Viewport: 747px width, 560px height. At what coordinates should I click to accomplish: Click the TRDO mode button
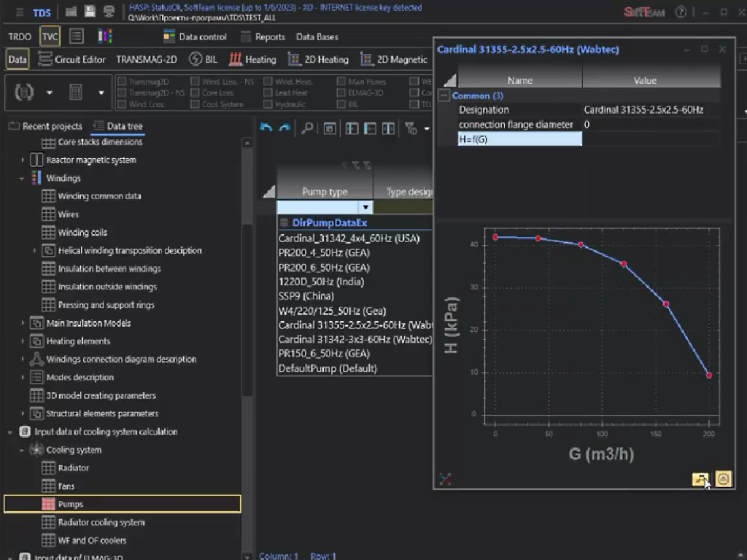pyautogui.click(x=20, y=36)
